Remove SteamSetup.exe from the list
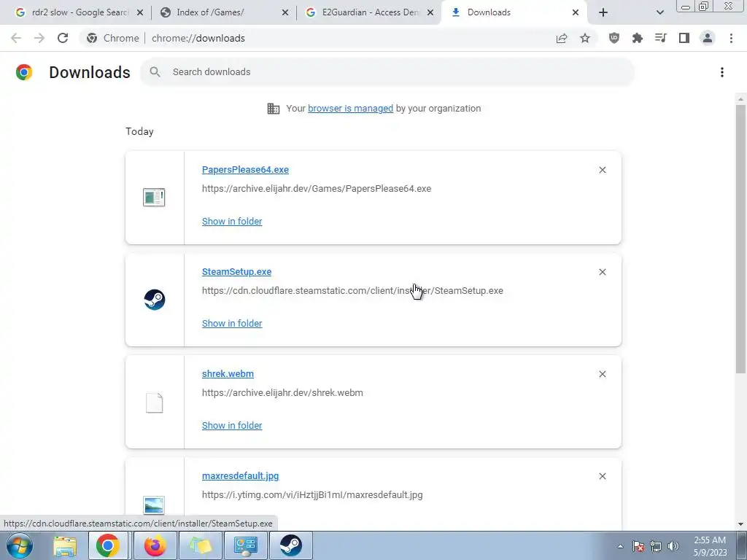747x560 pixels. pyautogui.click(x=602, y=272)
